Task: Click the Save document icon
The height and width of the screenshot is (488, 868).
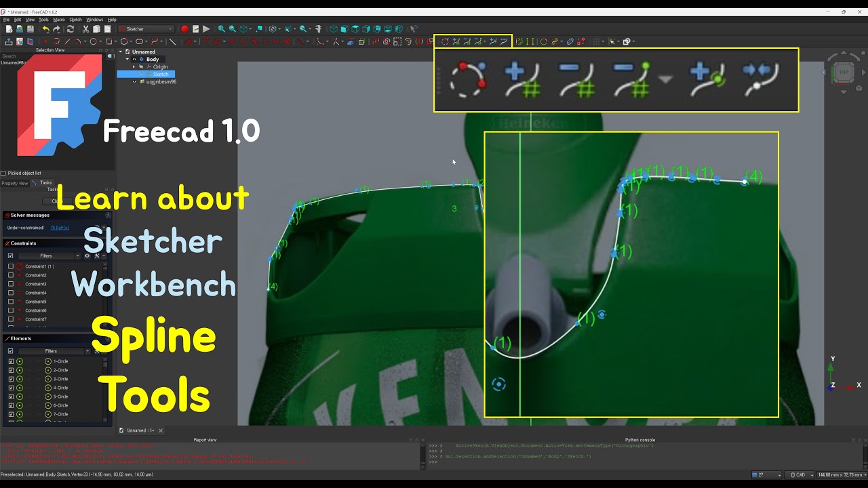Action: [x=30, y=29]
